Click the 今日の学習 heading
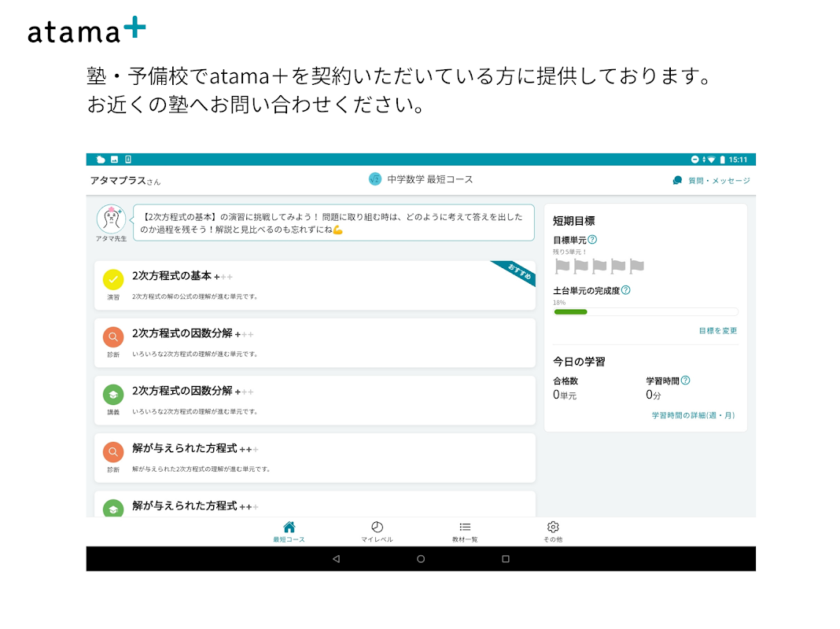Viewport: 840px width, 629px height. click(579, 362)
